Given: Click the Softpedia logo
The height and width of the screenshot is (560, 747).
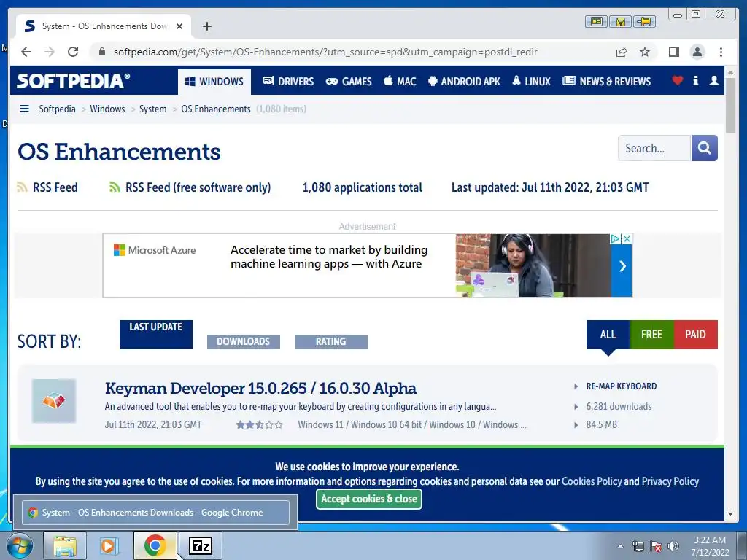Looking at the screenshot, I should click(x=73, y=81).
